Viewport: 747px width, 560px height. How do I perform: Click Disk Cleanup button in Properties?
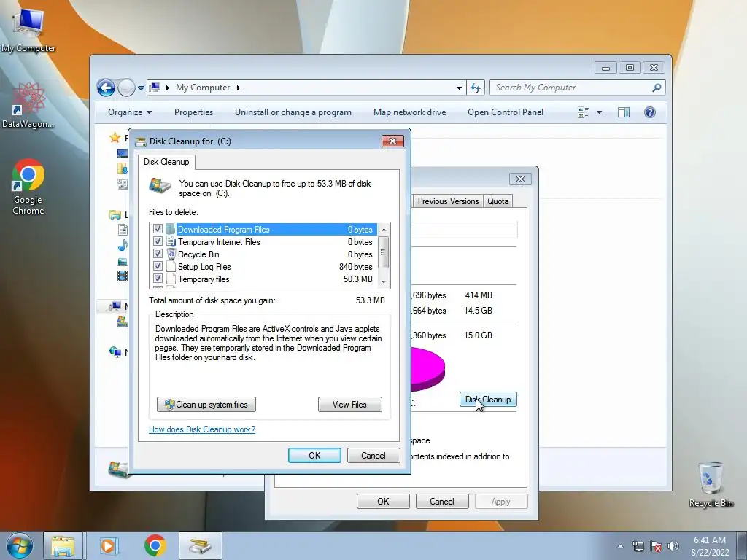pyautogui.click(x=488, y=400)
